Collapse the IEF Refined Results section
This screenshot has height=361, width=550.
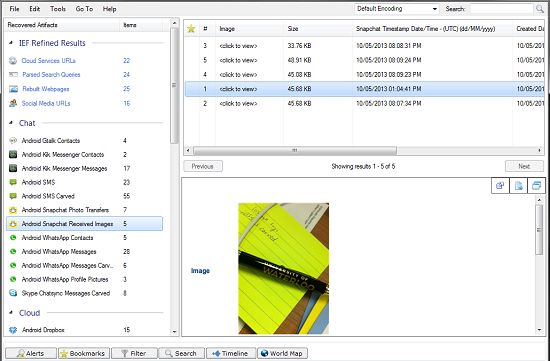pyautogui.click(x=11, y=43)
